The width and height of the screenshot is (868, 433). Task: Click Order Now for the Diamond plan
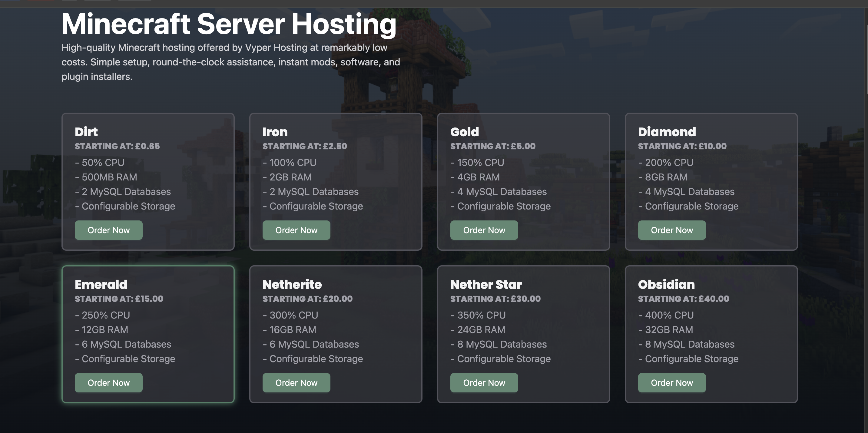[x=672, y=230]
